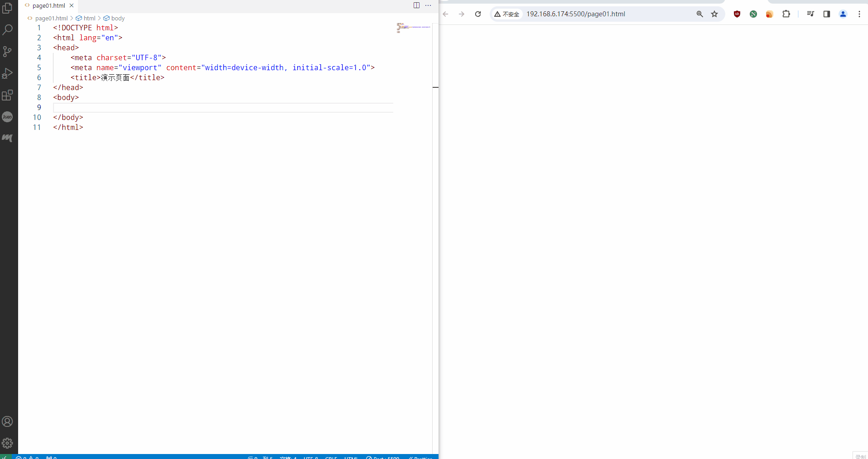
Task: Click the Json extension icon in sidebar
Action: (8, 117)
